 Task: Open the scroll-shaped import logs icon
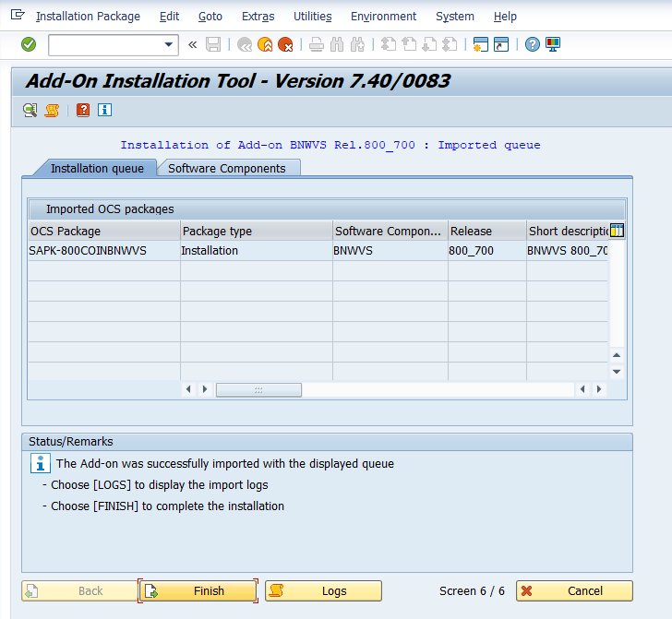pyautogui.click(x=53, y=110)
